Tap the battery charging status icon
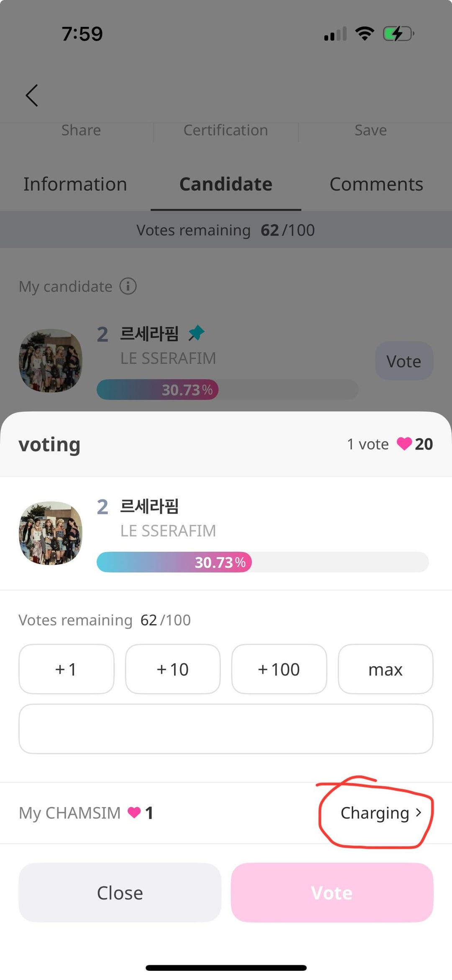 pos(398,34)
